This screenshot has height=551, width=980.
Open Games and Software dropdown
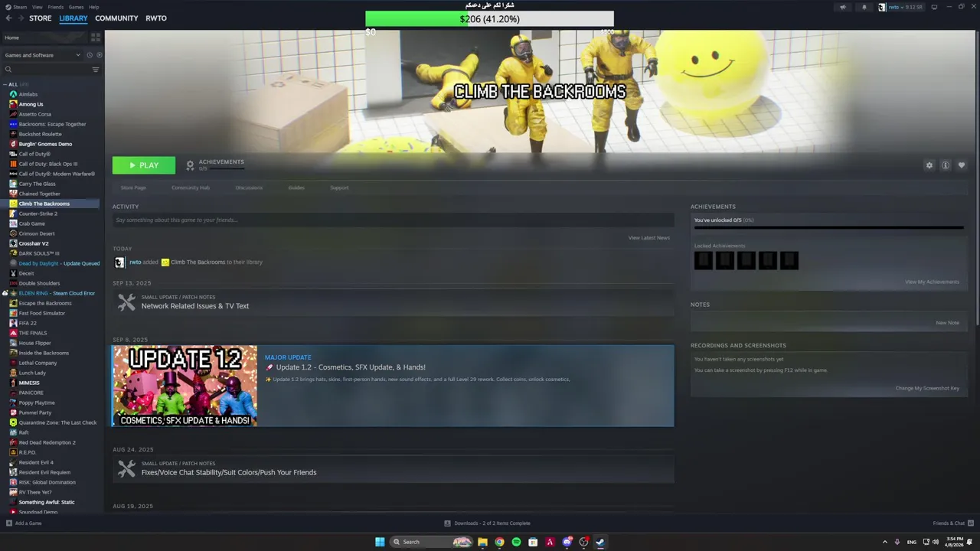click(42, 55)
